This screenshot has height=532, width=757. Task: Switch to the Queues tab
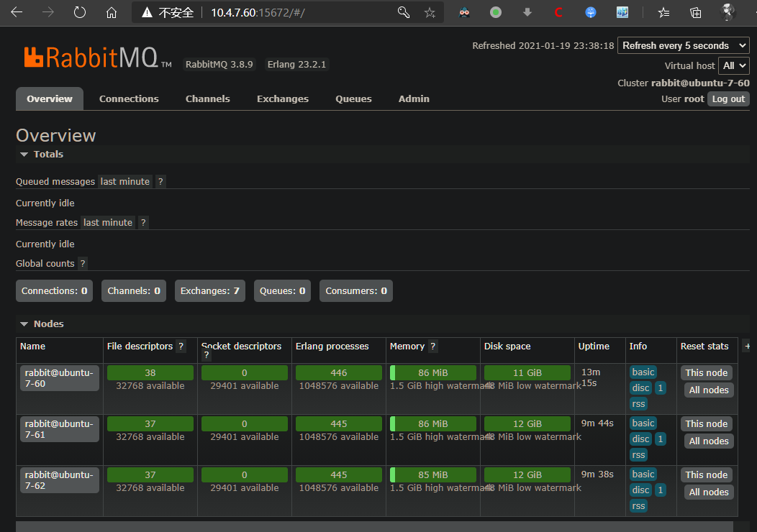(x=353, y=99)
